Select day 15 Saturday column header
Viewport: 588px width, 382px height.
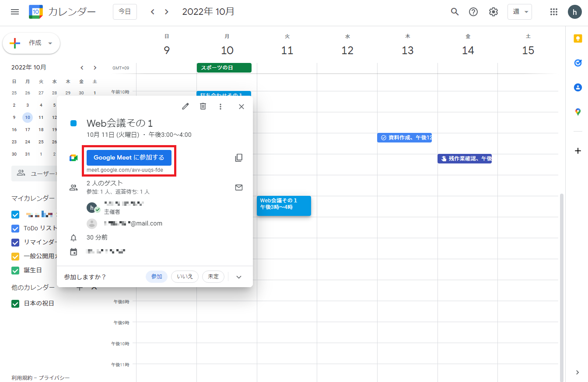coord(528,50)
